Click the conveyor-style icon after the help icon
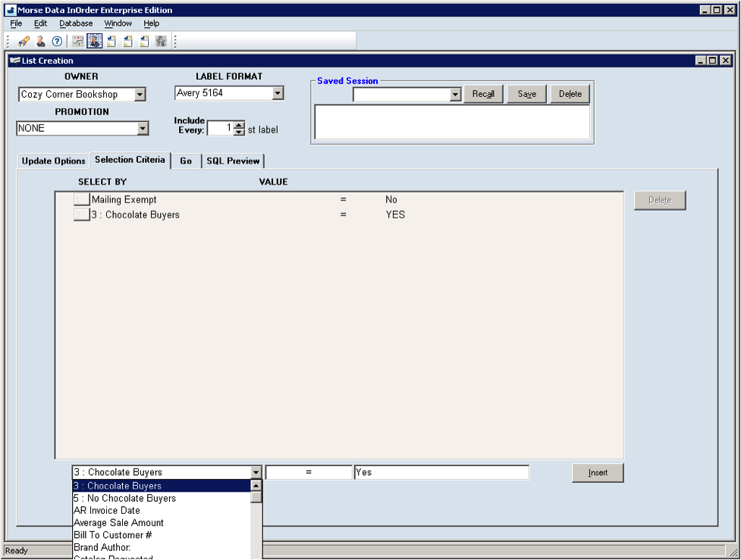Viewport: 741px width, 560px height. tap(78, 41)
